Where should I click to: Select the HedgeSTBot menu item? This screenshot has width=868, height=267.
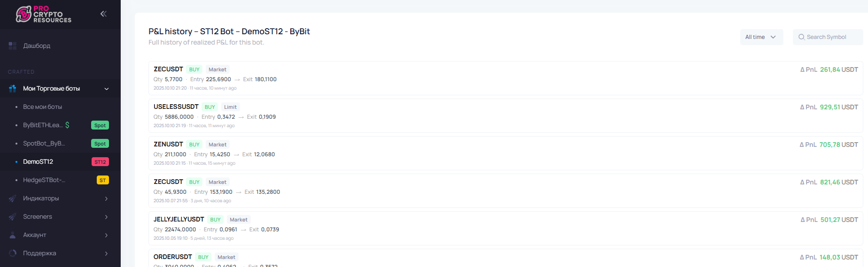point(44,180)
